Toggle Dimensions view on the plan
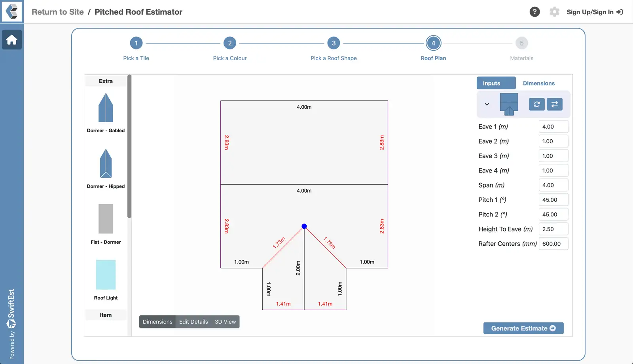633x364 pixels. click(157, 322)
